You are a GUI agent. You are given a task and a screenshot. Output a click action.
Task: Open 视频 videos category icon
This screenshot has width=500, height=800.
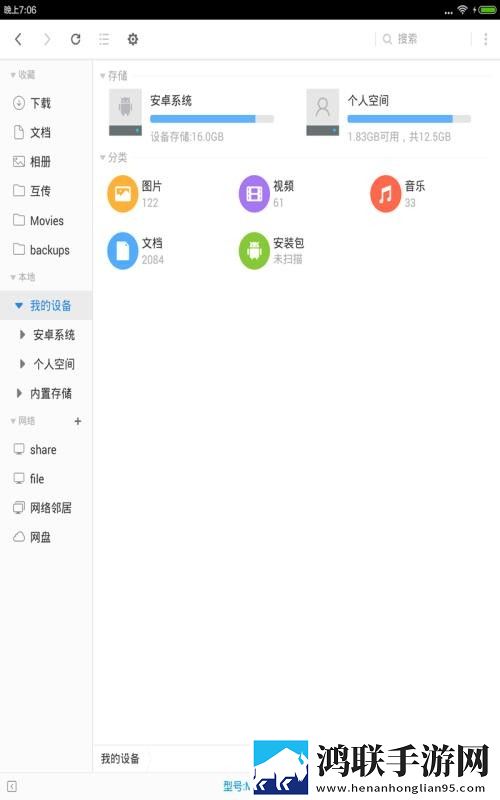pyautogui.click(x=254, y=194)
